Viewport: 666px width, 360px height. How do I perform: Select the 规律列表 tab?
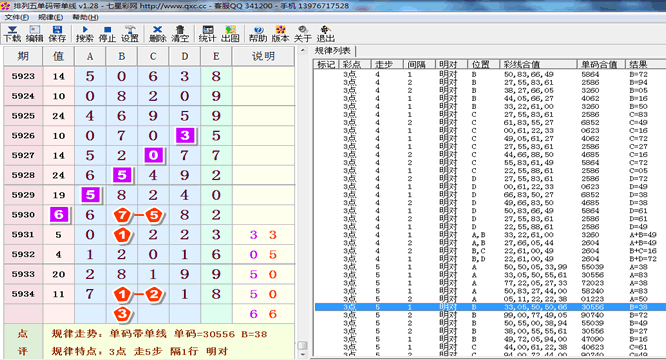tap(333, 51)
